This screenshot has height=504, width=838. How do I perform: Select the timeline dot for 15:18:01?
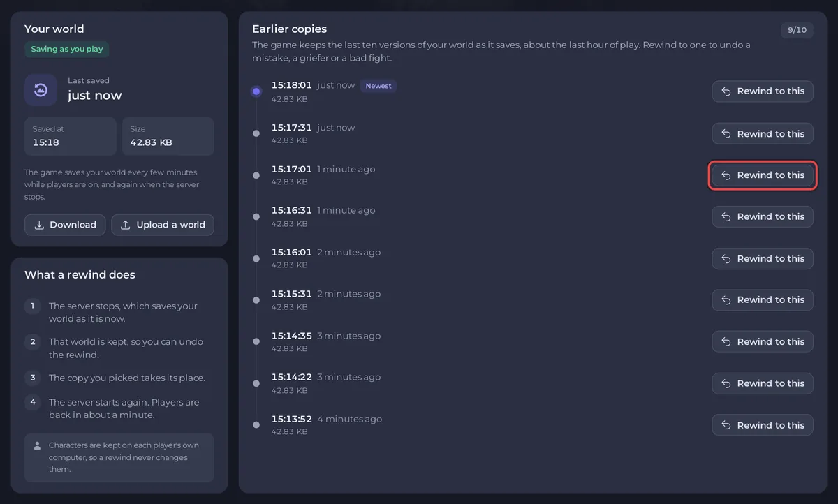[x=256, y=91]
